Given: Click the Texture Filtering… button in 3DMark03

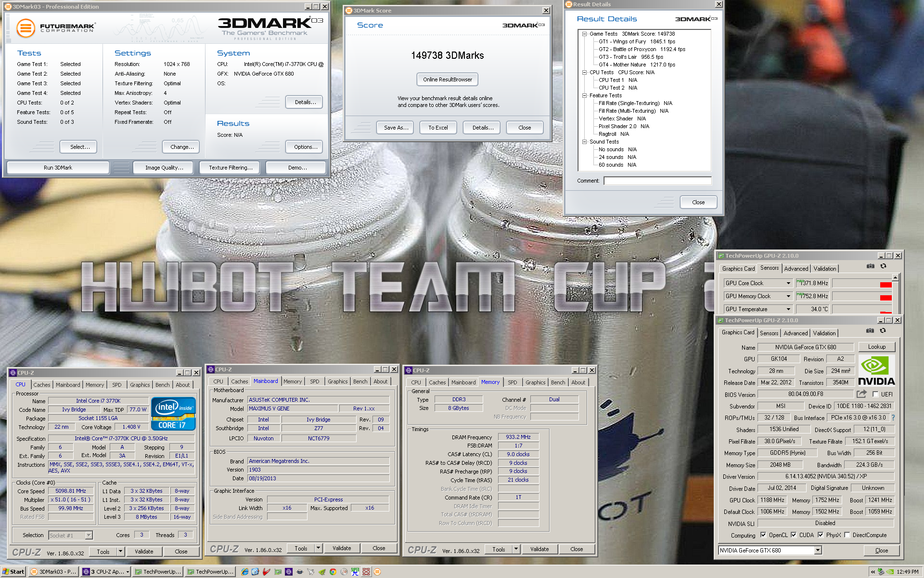Looking at the screenshot, I should (231, 168).
